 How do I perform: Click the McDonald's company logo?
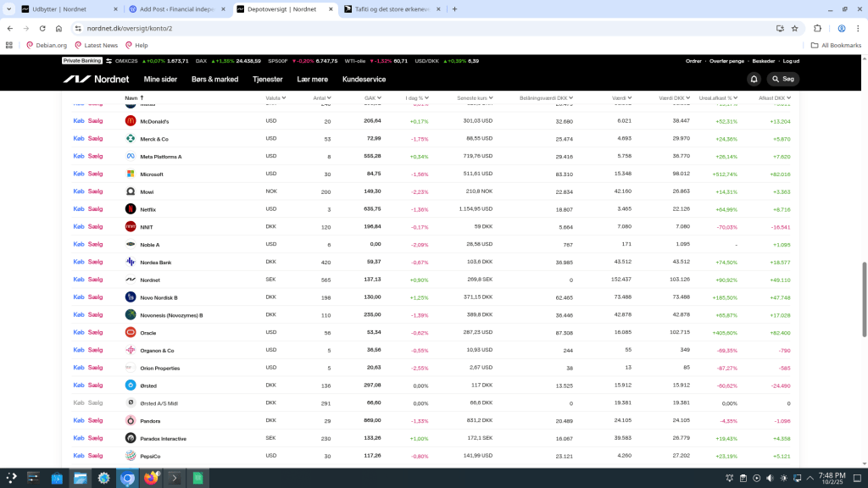click(x=131, y=121)
